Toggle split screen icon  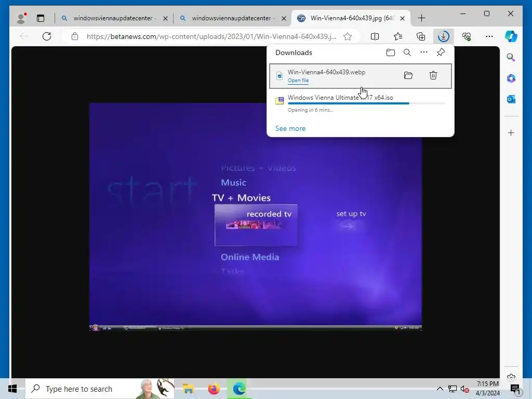(375, 36)
